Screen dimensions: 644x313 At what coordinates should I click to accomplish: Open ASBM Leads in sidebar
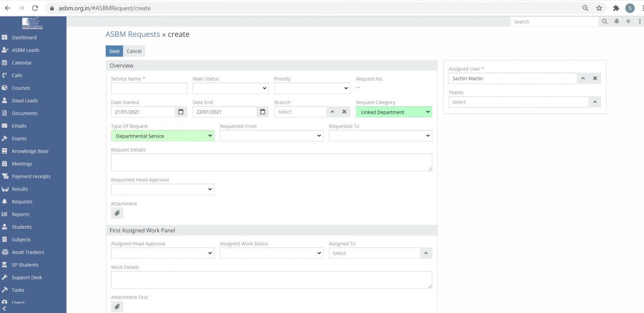[26, 50]
